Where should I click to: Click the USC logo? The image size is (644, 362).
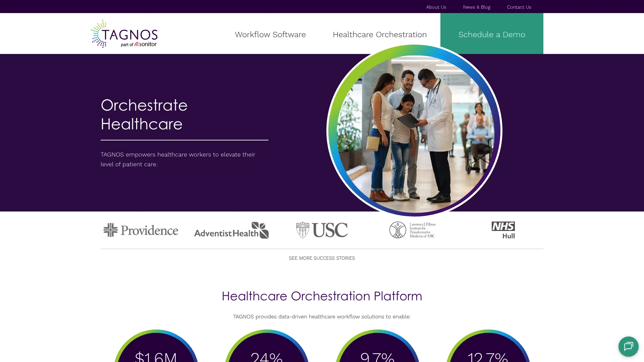click(x=322, y=230)
